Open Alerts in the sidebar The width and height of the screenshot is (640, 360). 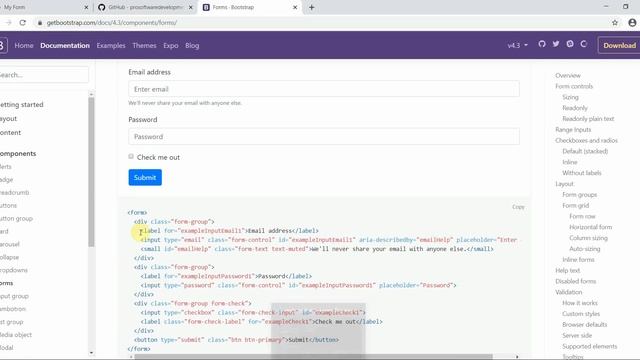pyautogui.click(x=6, y=167)
